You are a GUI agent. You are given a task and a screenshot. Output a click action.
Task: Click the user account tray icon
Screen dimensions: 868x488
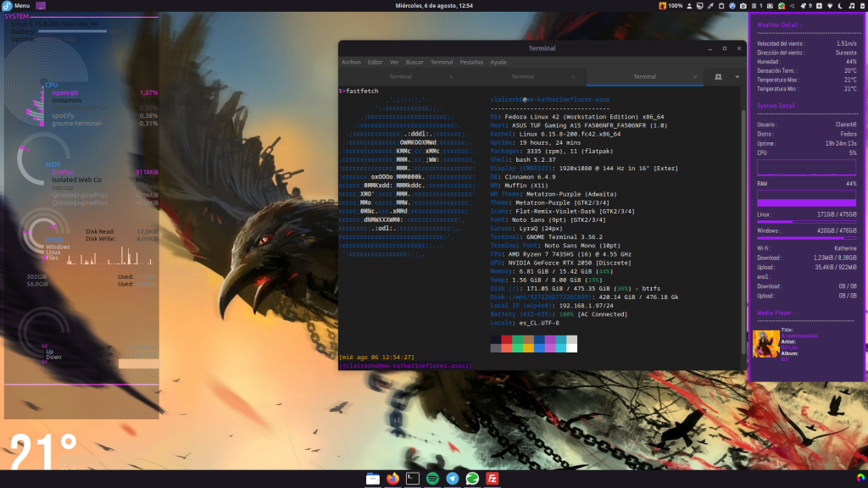689,6
